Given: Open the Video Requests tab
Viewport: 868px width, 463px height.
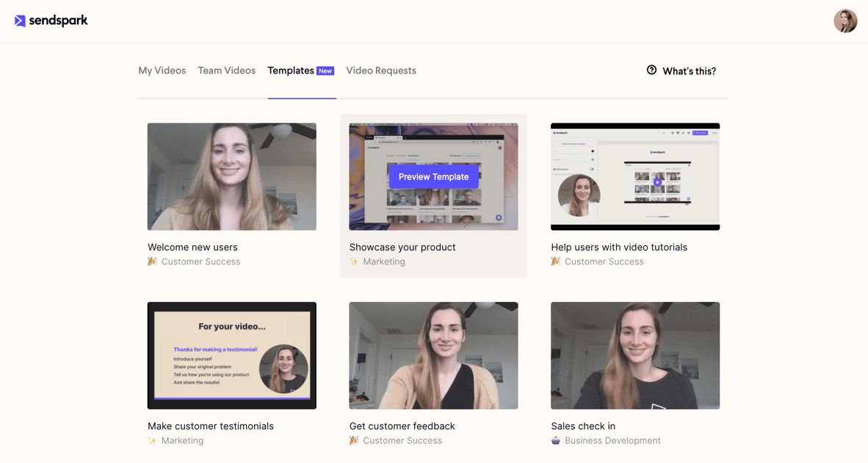Looking at the screenshot, I should tap(381, 70).
